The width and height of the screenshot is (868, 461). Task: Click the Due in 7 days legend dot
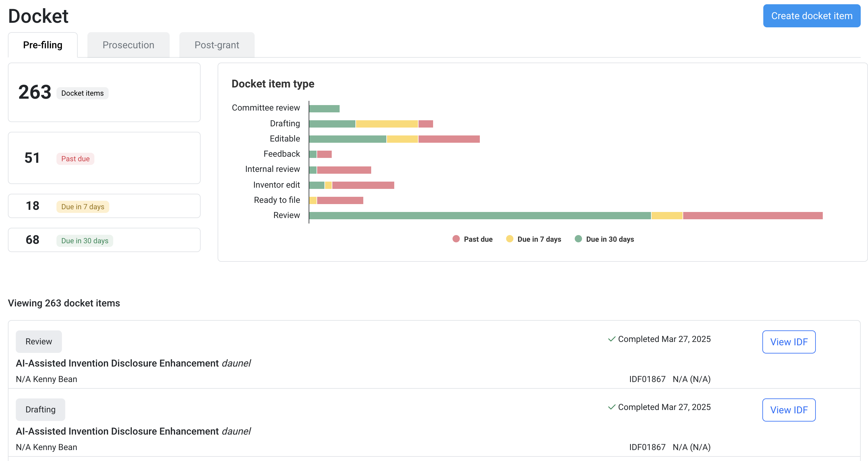point(510,239)
